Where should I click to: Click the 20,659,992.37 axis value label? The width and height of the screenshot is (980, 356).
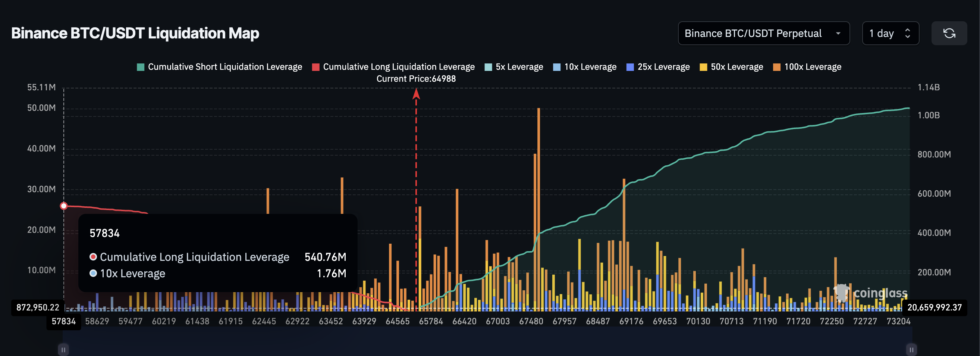(935, 307)
